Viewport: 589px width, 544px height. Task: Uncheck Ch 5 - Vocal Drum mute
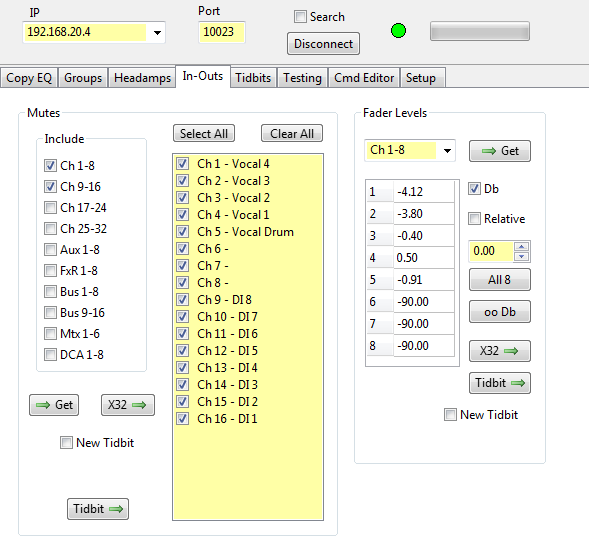pyautogui.click(x=183, y=231)
